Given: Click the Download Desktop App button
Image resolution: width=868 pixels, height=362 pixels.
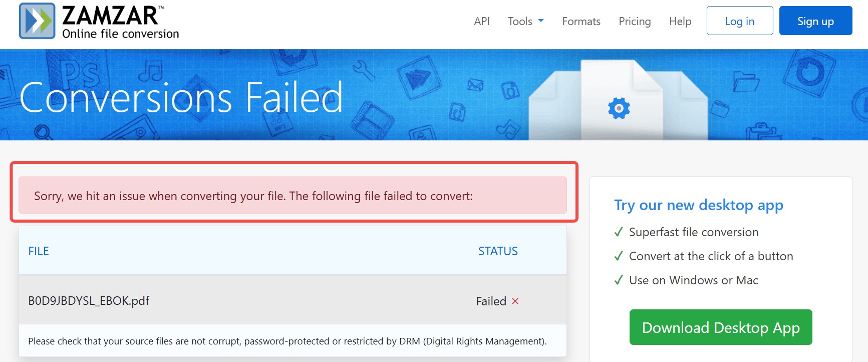Looking at the screenshot, I should (x=720, y=327).
